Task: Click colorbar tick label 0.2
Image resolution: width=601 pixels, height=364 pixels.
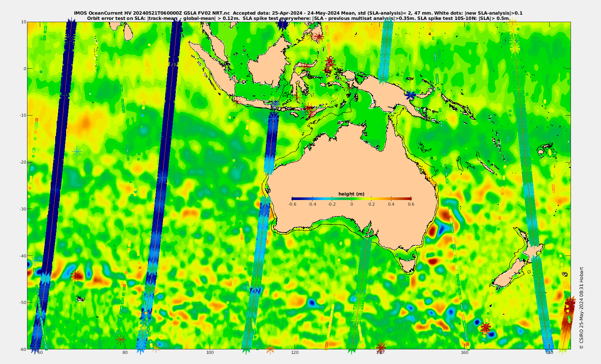Action: [371, 205]
